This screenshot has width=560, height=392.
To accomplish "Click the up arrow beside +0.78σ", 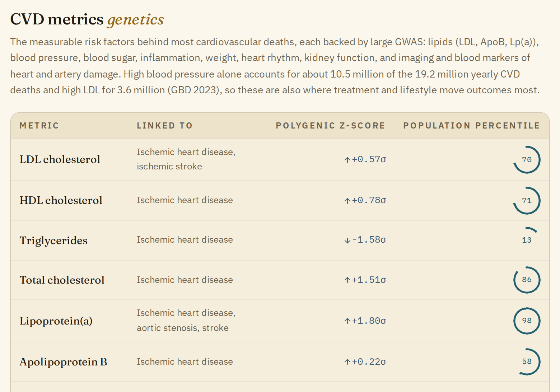I will tap(347, 201).
